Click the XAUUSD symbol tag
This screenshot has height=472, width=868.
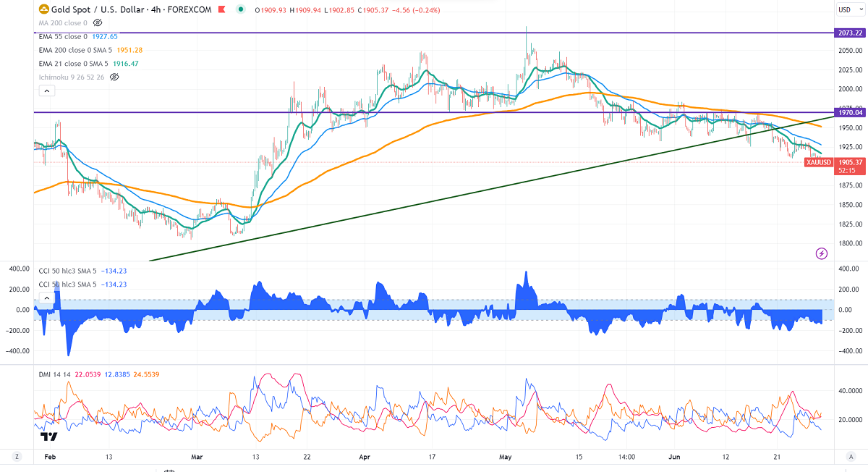pyautogui.click(x=817, y=163)
